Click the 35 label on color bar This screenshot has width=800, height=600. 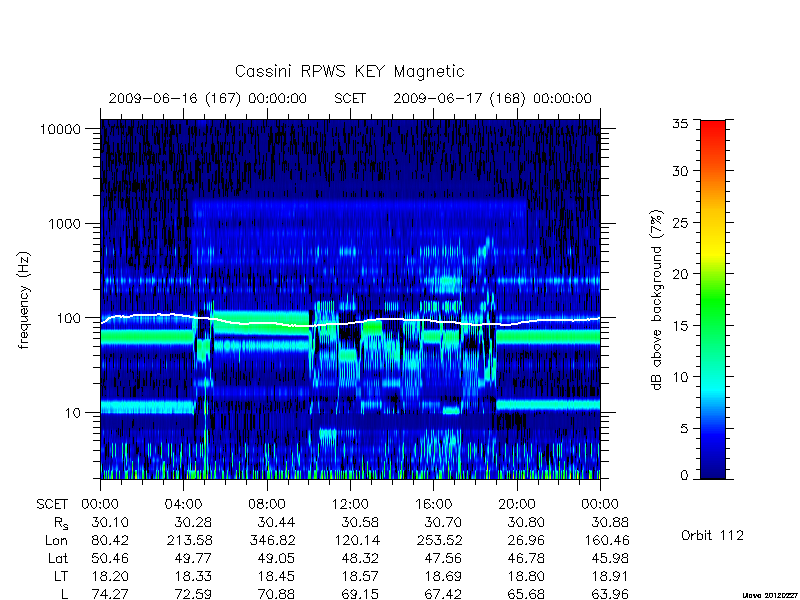(680, 124)
